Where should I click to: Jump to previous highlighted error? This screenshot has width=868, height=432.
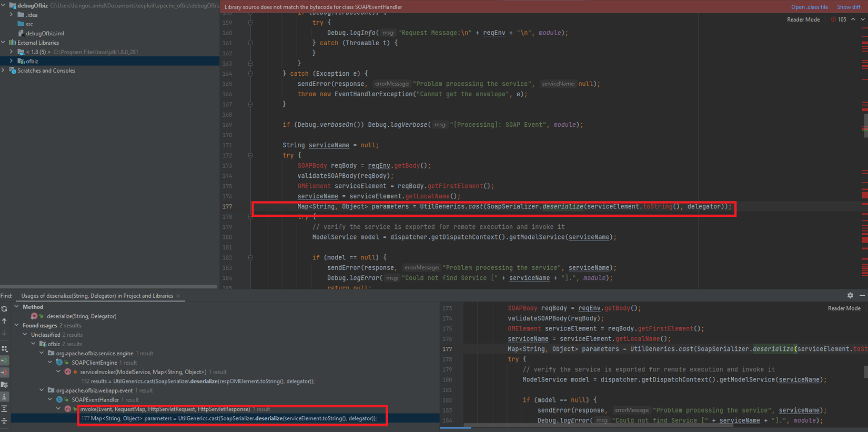853,19
